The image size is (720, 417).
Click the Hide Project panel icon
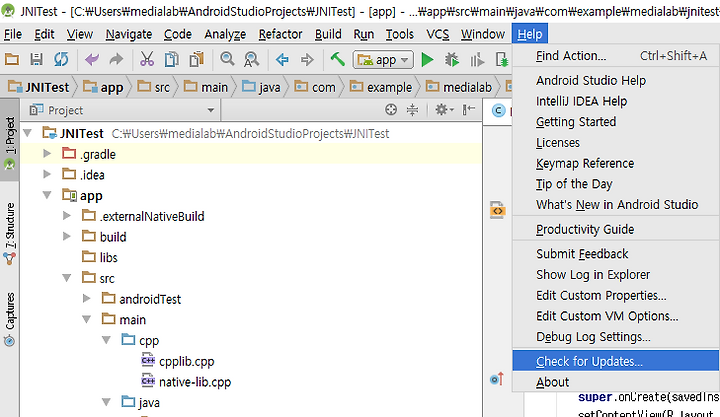468,110
